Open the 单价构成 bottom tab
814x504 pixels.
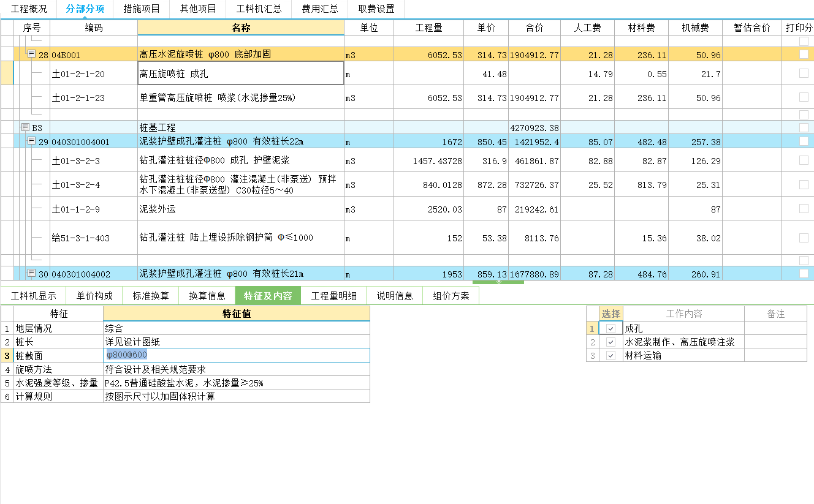pos(94,296)
